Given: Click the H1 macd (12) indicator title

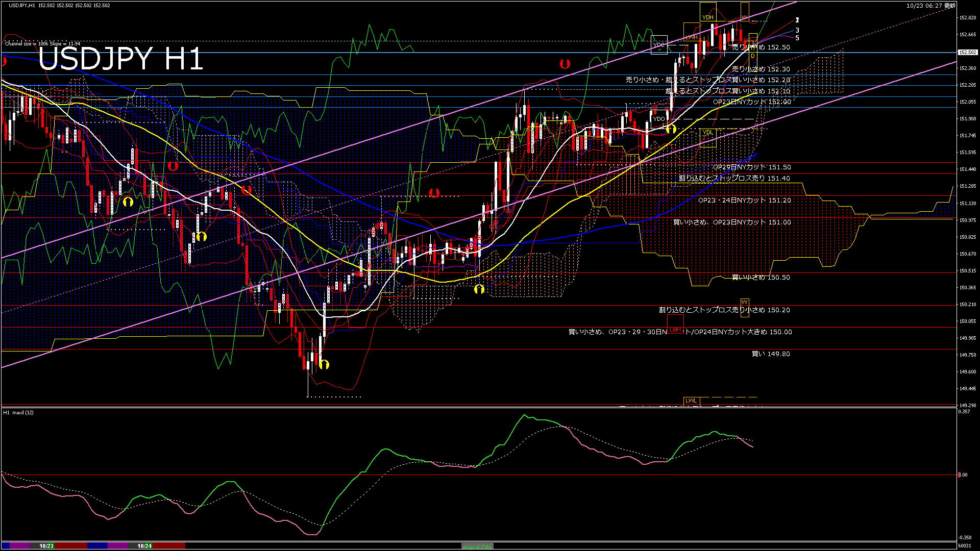Looking at the screenshot, I should [x=19, y=412].
